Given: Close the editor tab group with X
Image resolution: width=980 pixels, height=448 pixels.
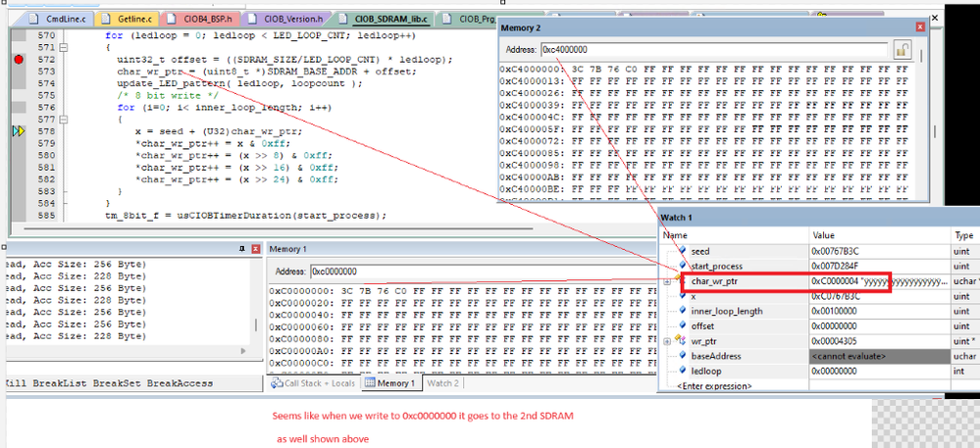Looking at the screenshot, I should pos(935,18).
